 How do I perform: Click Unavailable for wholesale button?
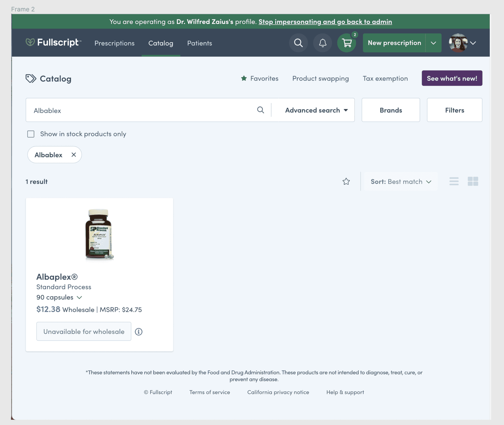pos(84,331)
